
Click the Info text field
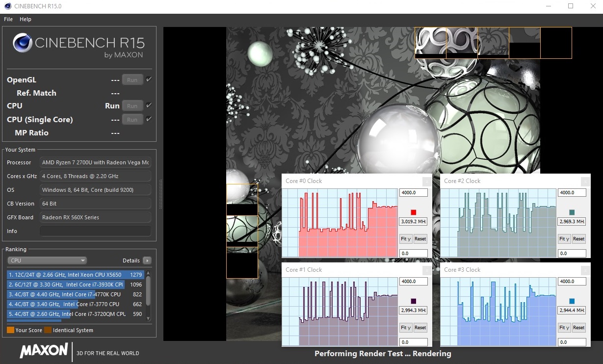95,231
